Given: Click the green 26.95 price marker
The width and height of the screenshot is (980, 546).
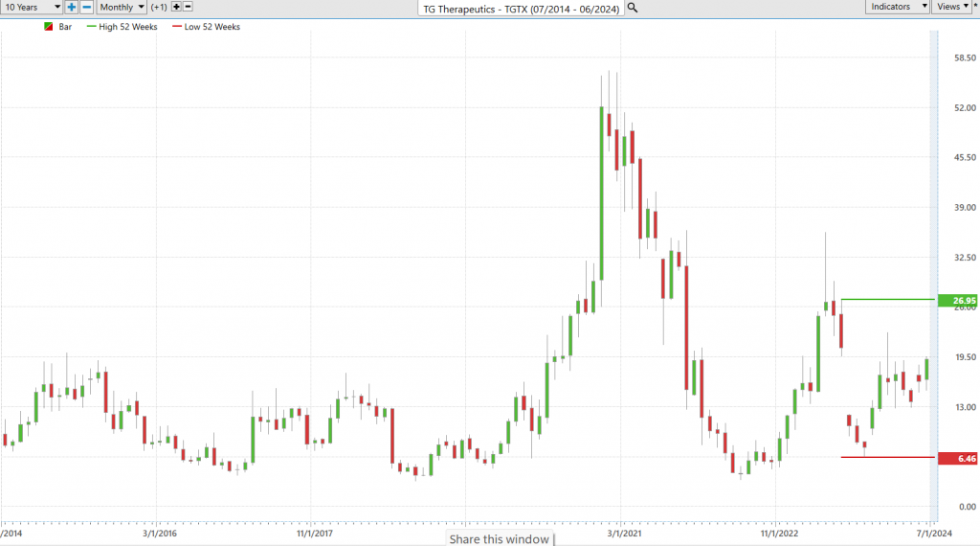Looking at the screenshot, I should (958, 300).
